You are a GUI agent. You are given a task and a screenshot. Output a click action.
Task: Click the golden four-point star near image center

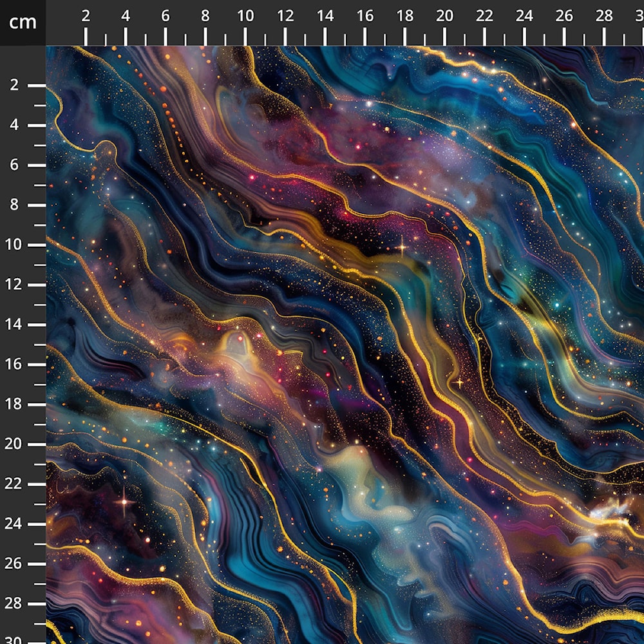[x=402, y=247]
